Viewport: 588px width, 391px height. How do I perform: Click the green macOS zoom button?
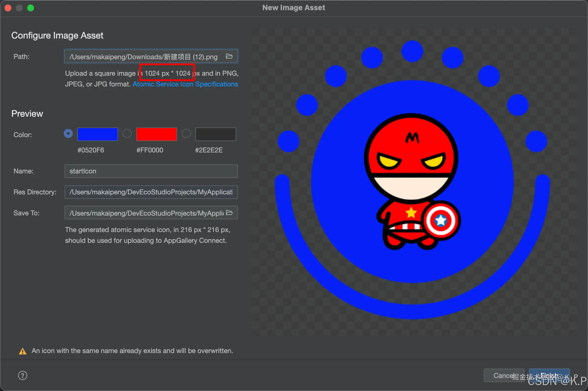click(x=31, y=8)
